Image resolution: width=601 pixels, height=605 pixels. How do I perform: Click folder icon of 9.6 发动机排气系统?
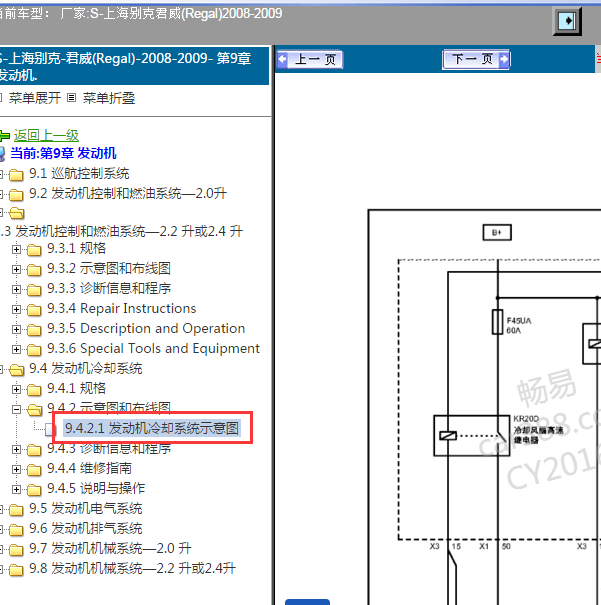[16, 530]
